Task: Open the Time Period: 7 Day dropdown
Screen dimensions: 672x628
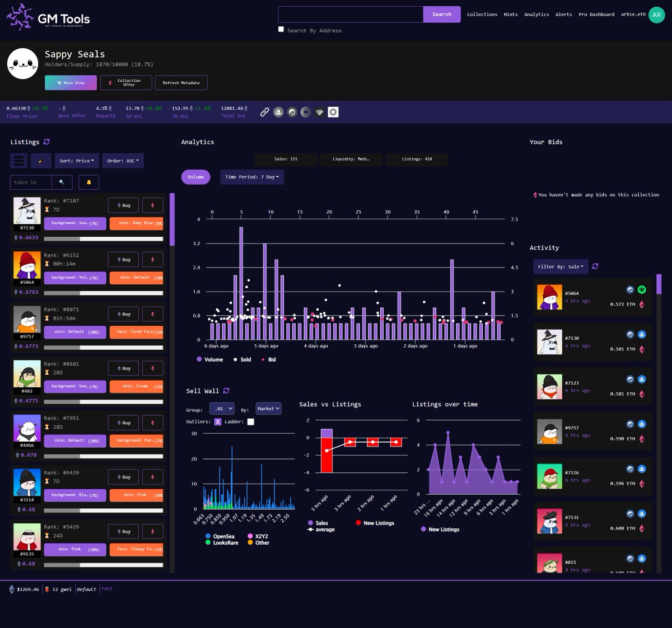Action: pos(251,177)
